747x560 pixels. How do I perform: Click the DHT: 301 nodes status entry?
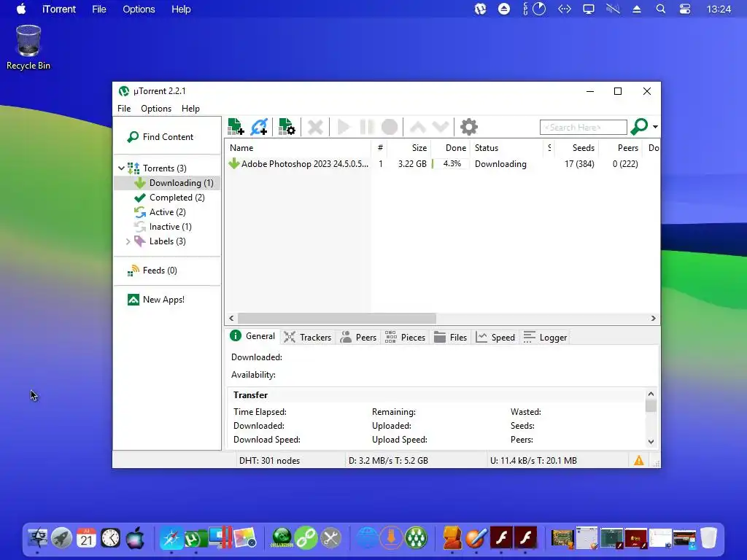coord(270,461)
